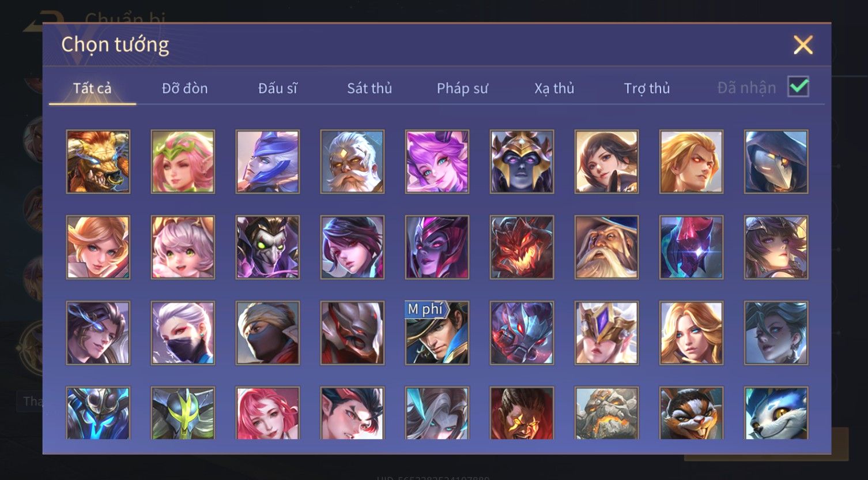Switch to the 'Đỡ đòn' tab
The image size is (868, 480).
pos(184,88)
